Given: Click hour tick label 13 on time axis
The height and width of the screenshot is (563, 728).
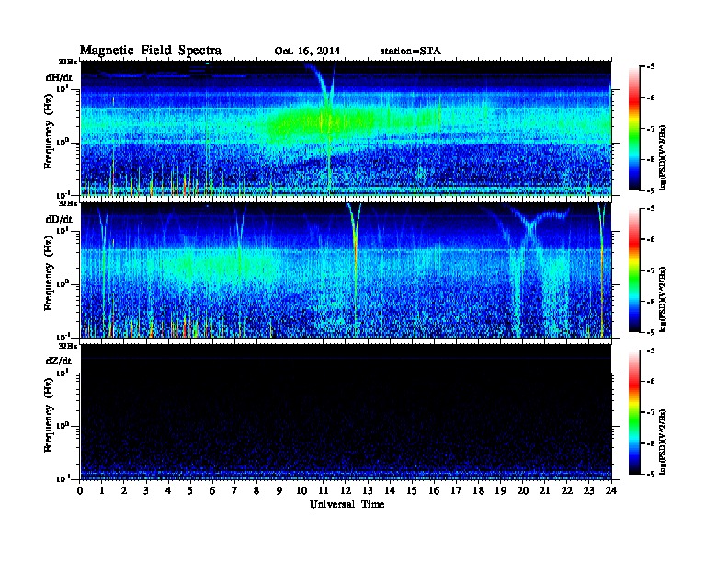Looking at the screenshot, I should (x=368, y=491).
